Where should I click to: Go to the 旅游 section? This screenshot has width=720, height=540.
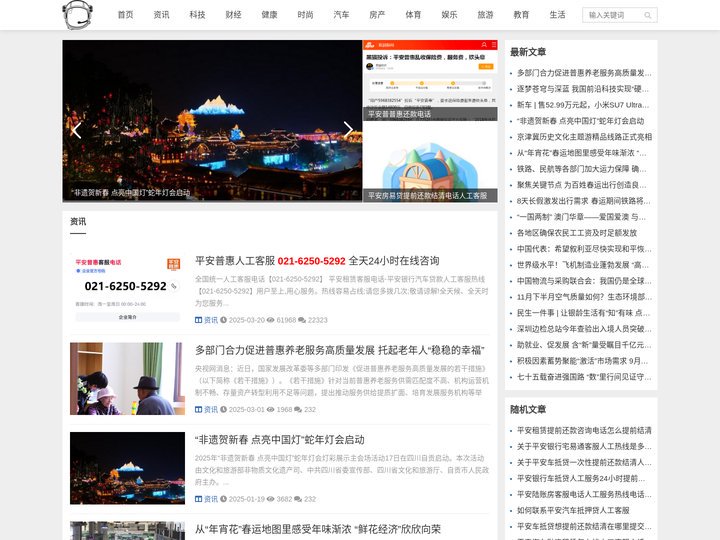coord(485,15)
